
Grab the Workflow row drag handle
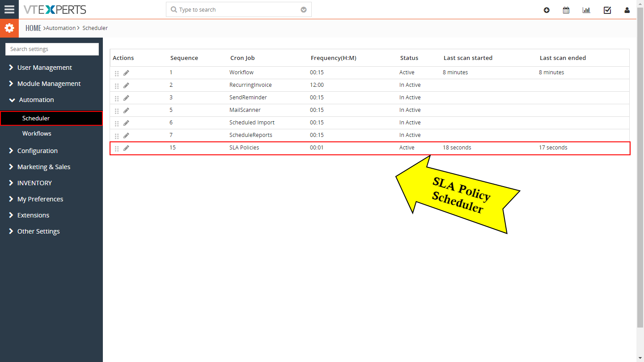[117, 73]
